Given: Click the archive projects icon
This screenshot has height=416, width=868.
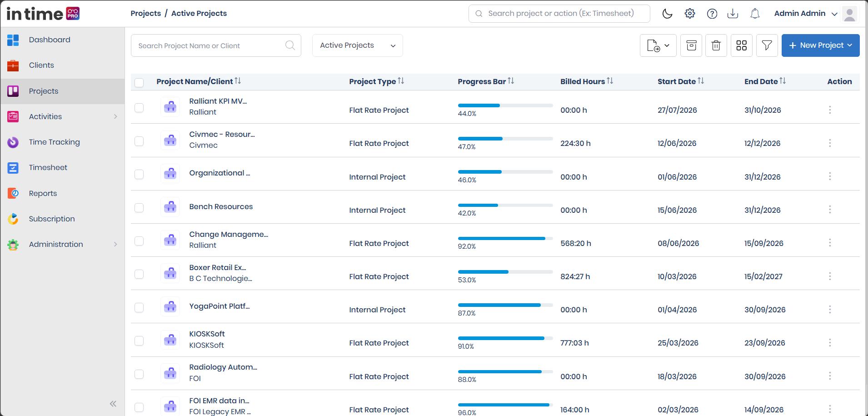Looking at the screenshot, I should tap(691, 45).
